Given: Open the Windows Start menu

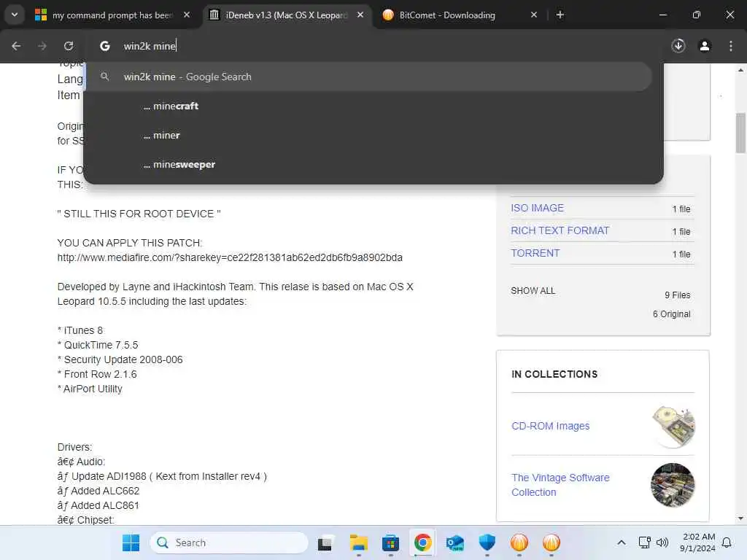Looking at the screenshot, I should pyautogui.click(x=131, y=542).
